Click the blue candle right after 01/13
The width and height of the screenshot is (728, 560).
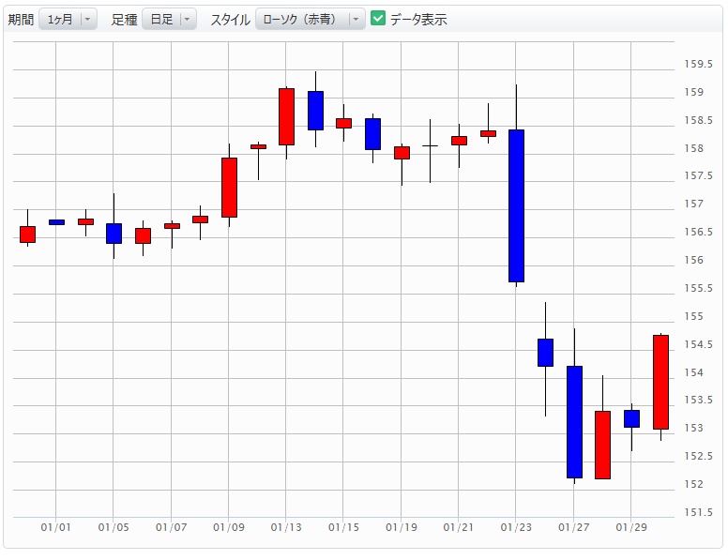point(315,110)
